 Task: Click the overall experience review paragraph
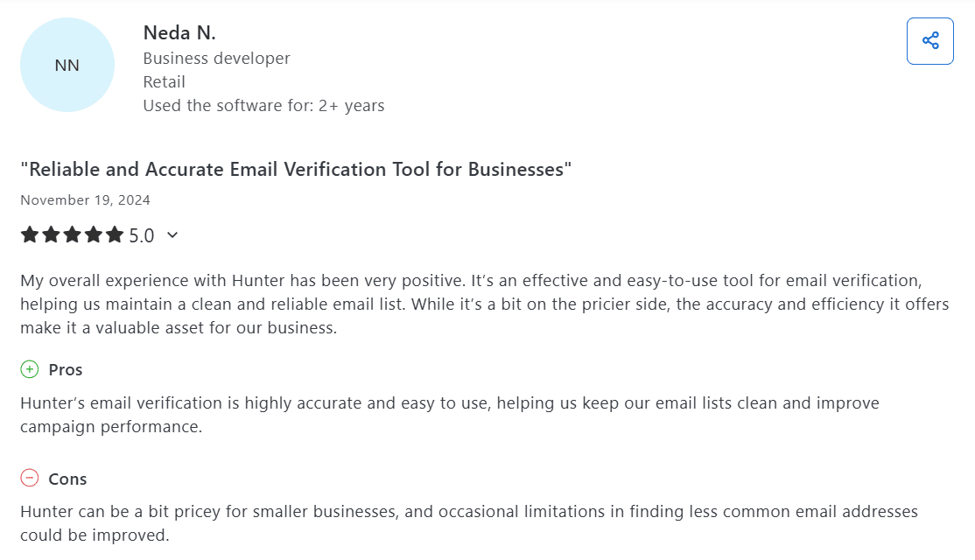coord(484,304)
